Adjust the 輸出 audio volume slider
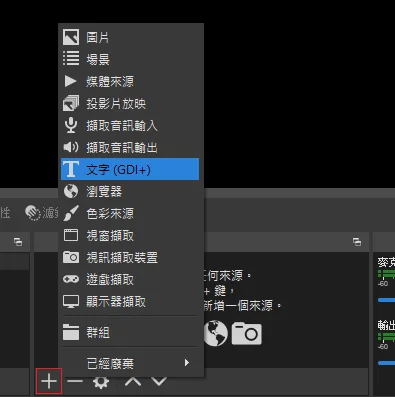This screenshot has height=397, width=395. pyautogui.click(x=386, y=363)
